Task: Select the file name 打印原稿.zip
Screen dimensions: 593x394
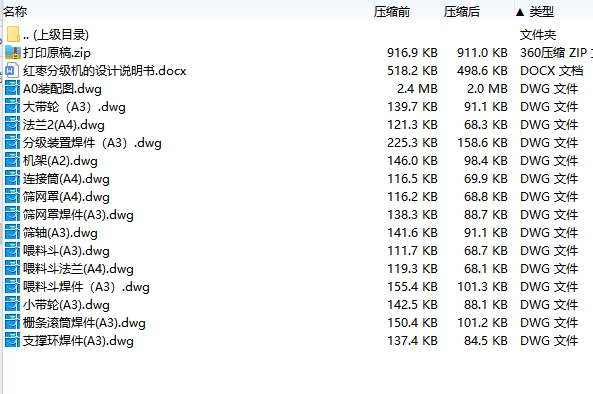Action: click(x=57, y=53)
